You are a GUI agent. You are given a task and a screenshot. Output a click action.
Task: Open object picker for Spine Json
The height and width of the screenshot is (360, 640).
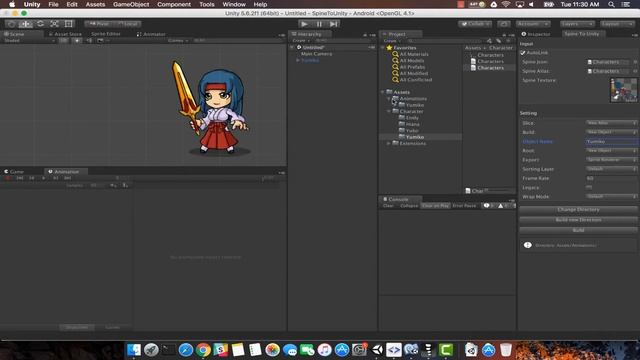click(635, 62)
